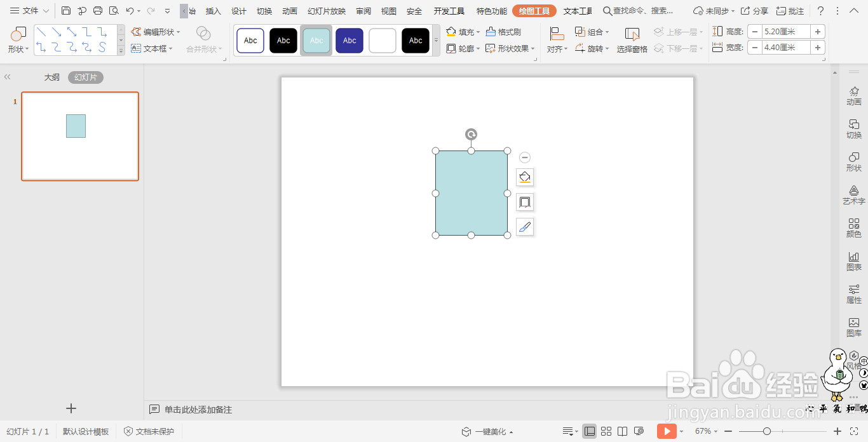Image resolution: width=868 pixels, height=442 pixels.
Task: Open the zoom percentage 67% dropdown
Action: 706,431
